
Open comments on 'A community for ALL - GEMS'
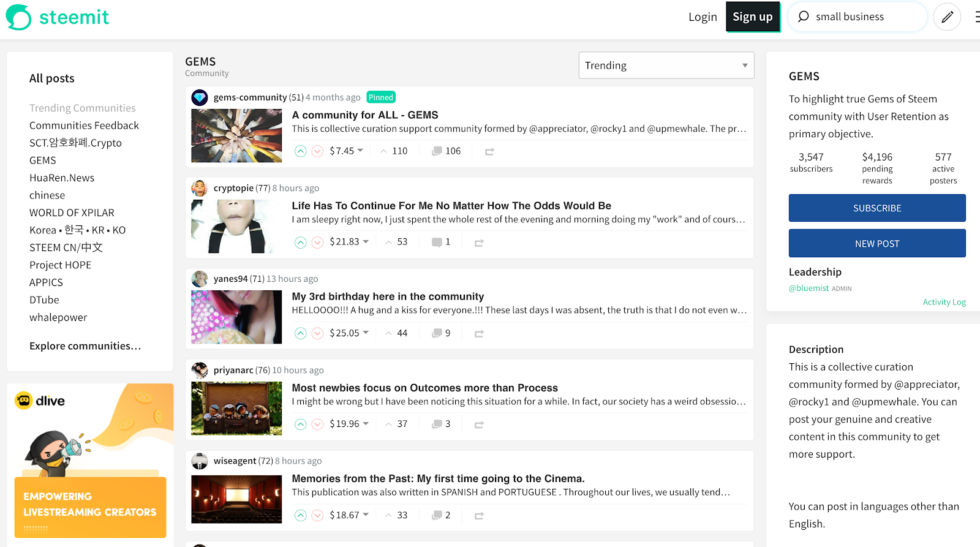click(x=447, y=151)
